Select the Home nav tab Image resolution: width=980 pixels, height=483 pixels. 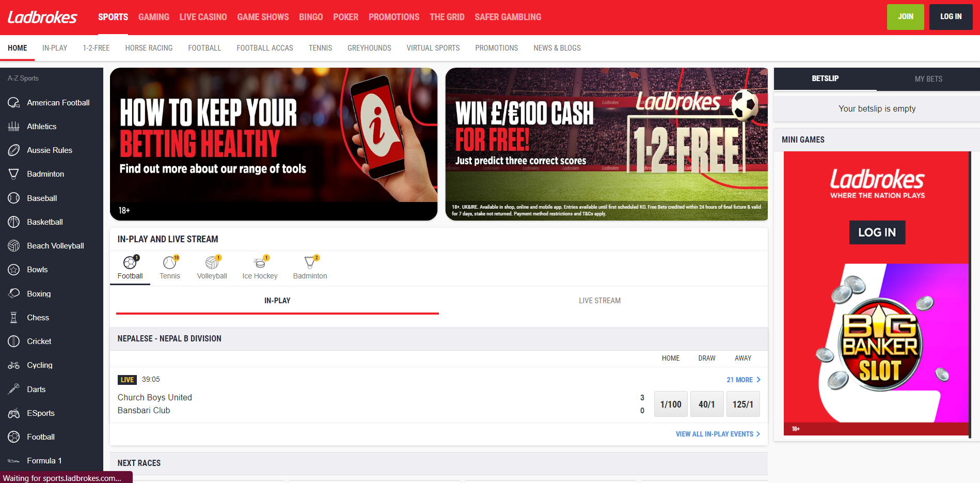[x=18, y=48]
